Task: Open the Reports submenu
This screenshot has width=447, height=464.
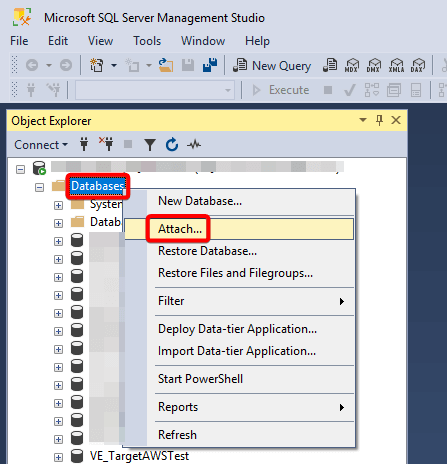Action: pyautogui.click(x=240, y=407)
